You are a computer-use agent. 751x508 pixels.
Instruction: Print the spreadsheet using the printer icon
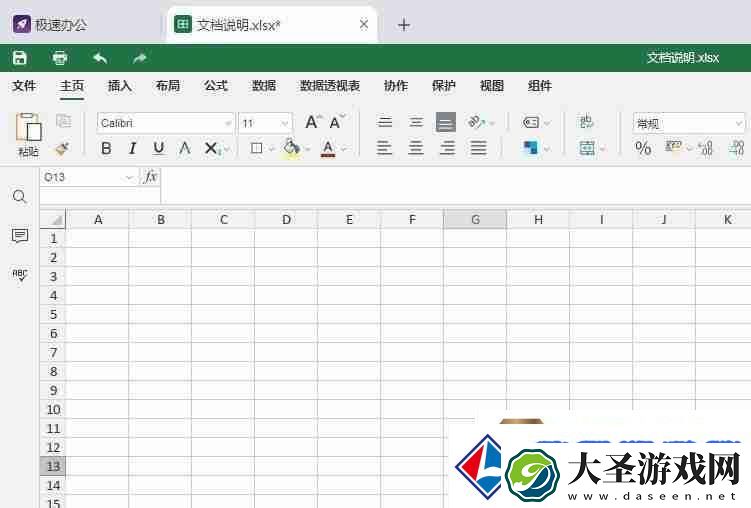[60, 58]
